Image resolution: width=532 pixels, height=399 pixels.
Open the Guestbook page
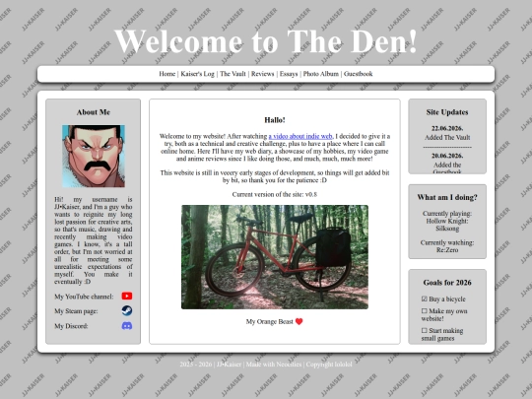point(359,74)
